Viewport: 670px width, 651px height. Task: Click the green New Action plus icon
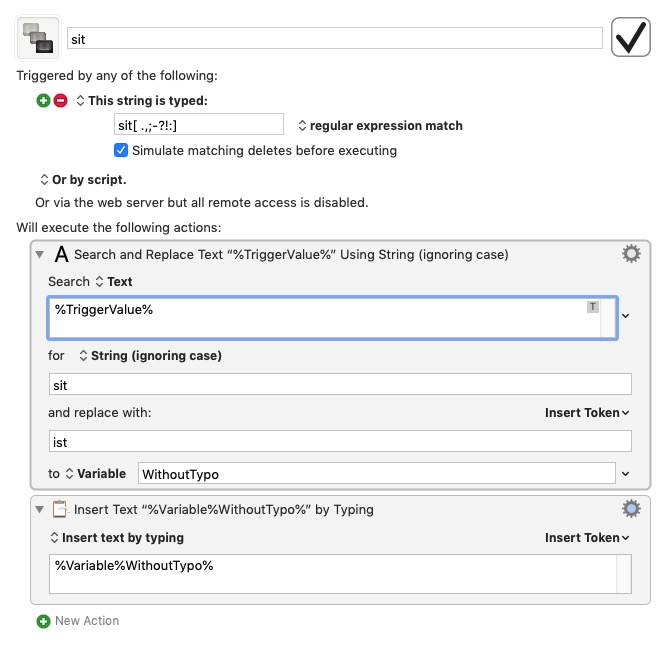(x=43, y=621)
